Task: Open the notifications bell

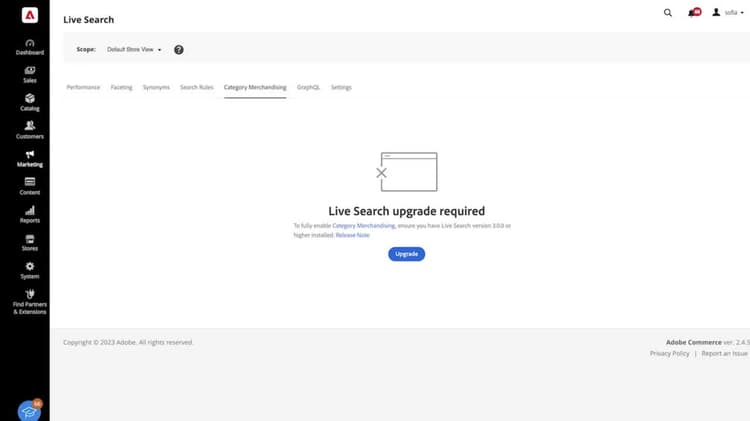Action: pyautogui.click(x=695, y=12)
